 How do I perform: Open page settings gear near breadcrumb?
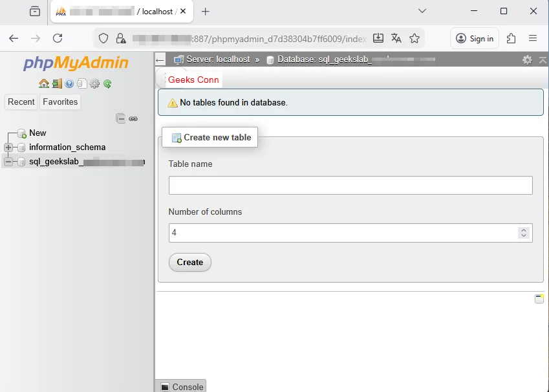pyautogui.click(x=527, y=60)
